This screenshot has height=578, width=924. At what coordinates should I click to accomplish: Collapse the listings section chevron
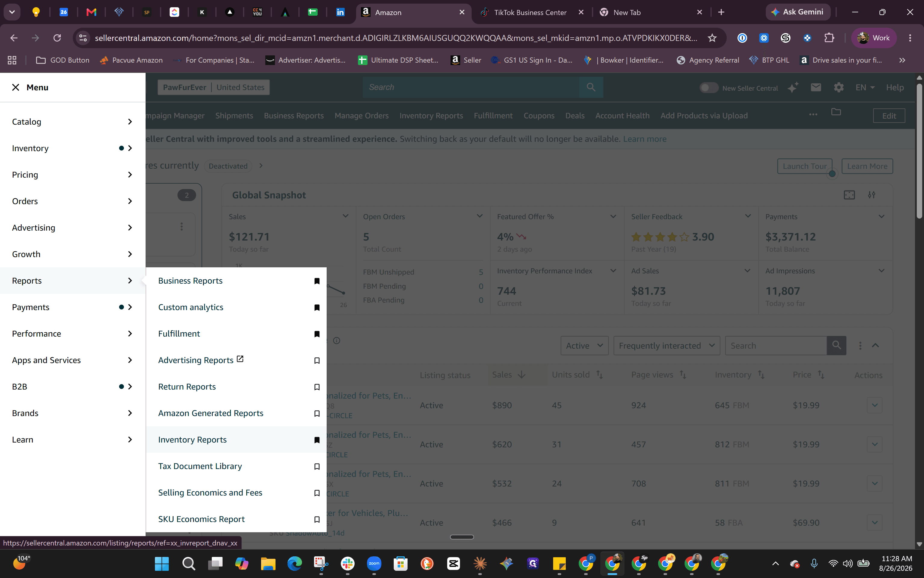click(x=876, y=346)
